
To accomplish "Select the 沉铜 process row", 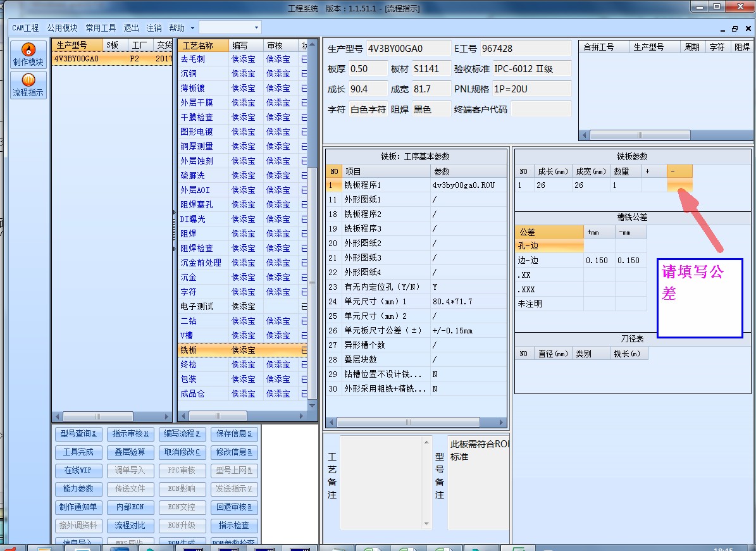I will tap(242, 74).
